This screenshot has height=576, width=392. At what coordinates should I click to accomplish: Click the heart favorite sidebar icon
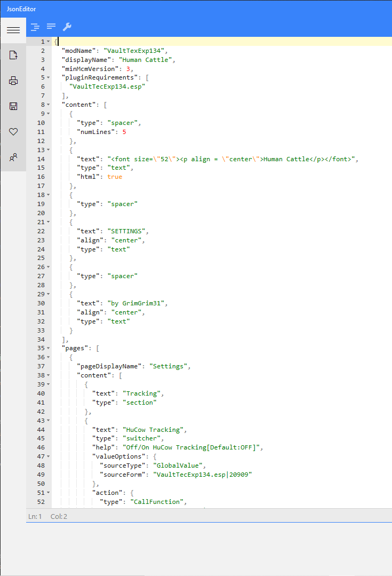point(13,132)
